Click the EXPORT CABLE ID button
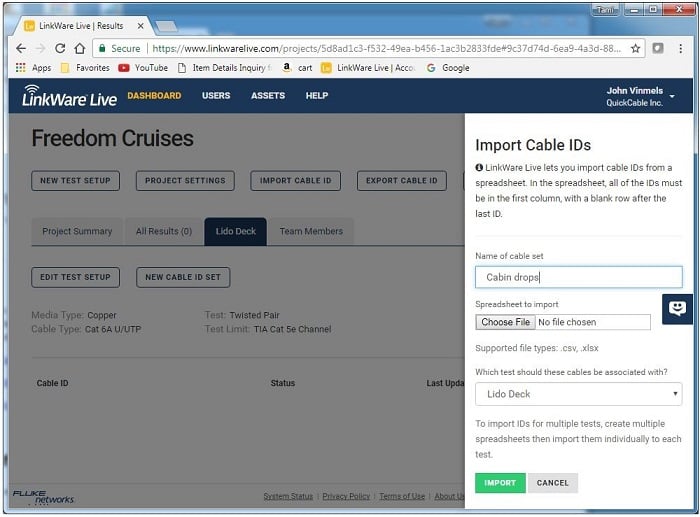 coord(402,180)
